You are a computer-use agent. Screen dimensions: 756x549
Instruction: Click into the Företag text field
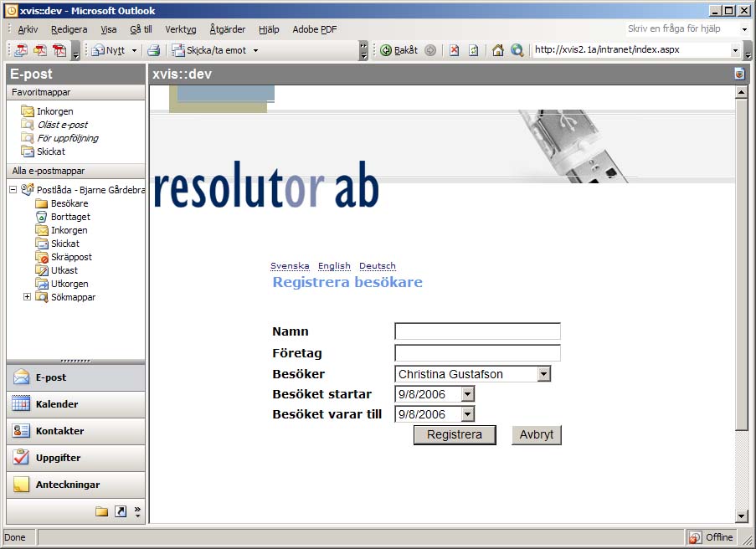(x=477, y=353)
